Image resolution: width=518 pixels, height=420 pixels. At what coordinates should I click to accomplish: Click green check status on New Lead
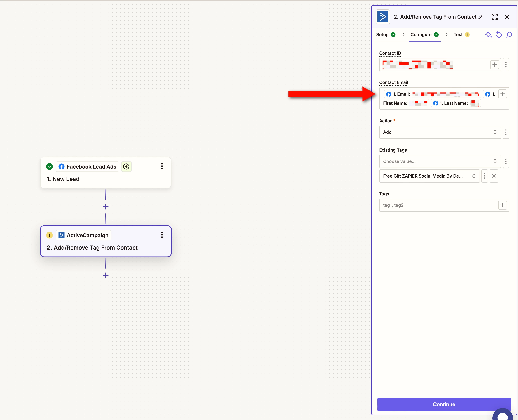[x=49, y=166]
